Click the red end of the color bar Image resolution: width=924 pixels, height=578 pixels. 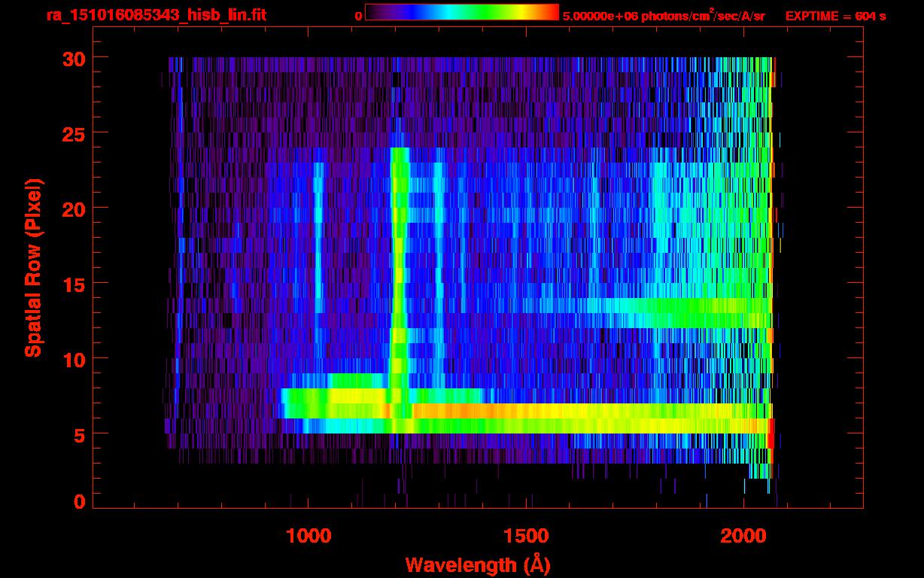click(548, 12)
